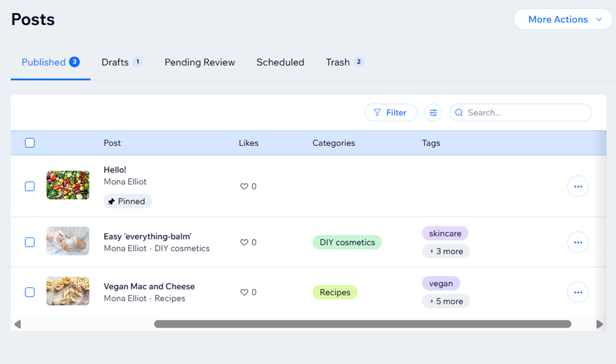Expand the More Actions dropdown
Image resolution: width=616 pixels, height=364 pixels.
(563, 19)
